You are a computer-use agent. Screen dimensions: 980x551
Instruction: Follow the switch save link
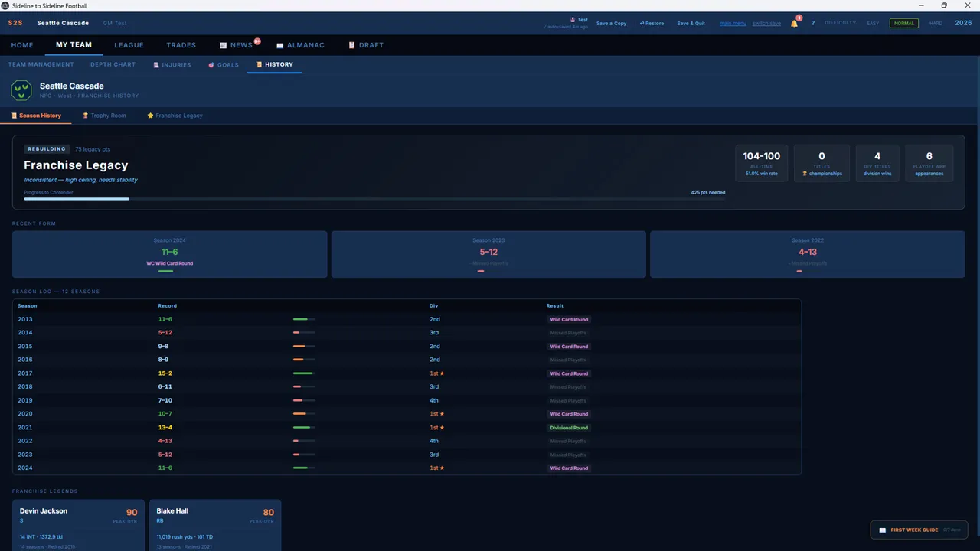(x=766, y=23)
